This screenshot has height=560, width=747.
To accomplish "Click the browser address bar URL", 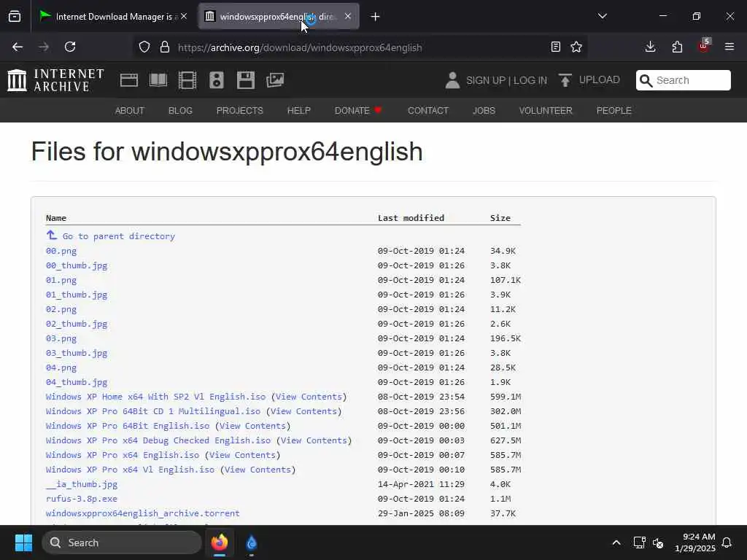I will tap(300, 47).
